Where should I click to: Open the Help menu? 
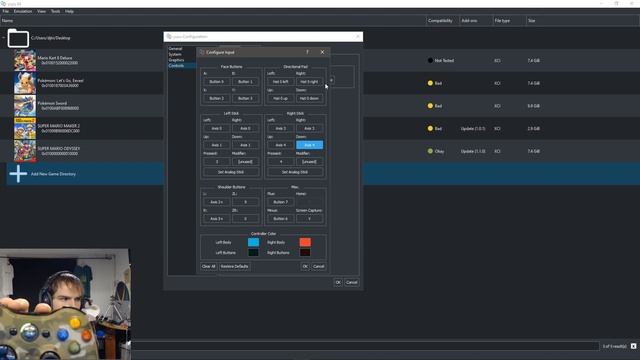pos(69,11)
